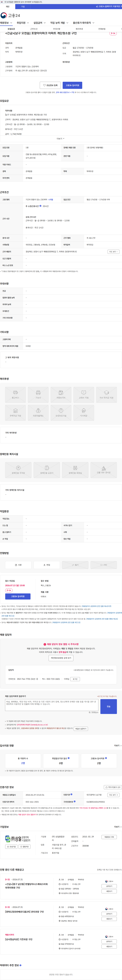Image resolution: width=122 pixels, height=980 pixels.
Task: Select the 모집요강 section tab
Action: (11, 29)
